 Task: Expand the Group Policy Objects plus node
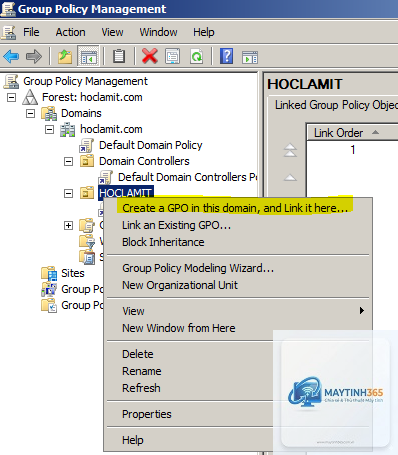click(68, 225)
